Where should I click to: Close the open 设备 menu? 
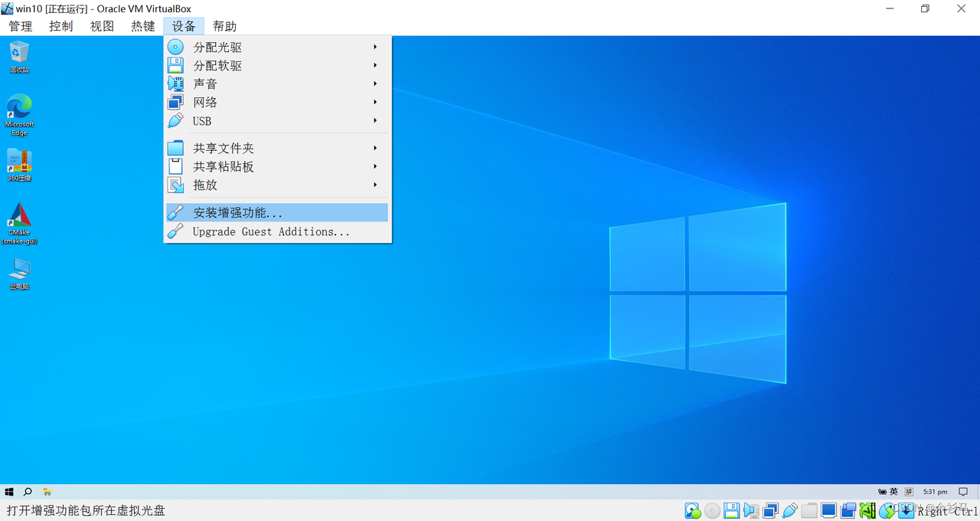click(x=184, y=26)
